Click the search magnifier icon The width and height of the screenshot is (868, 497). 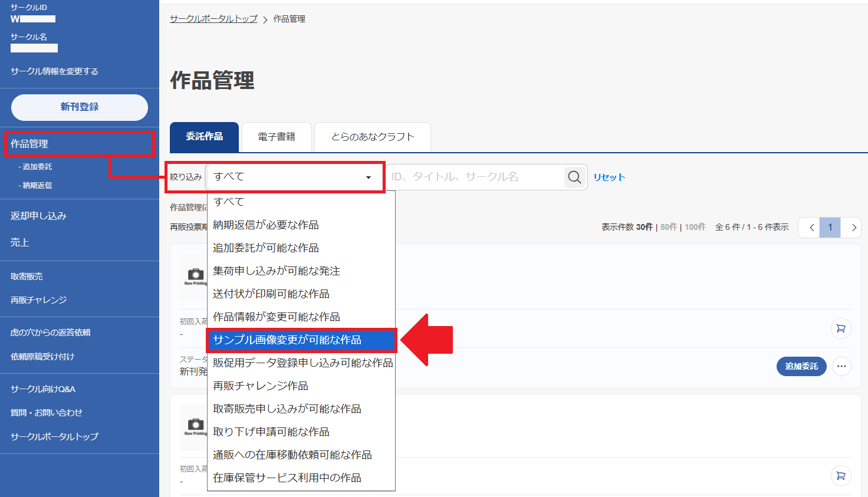(574, 177)
